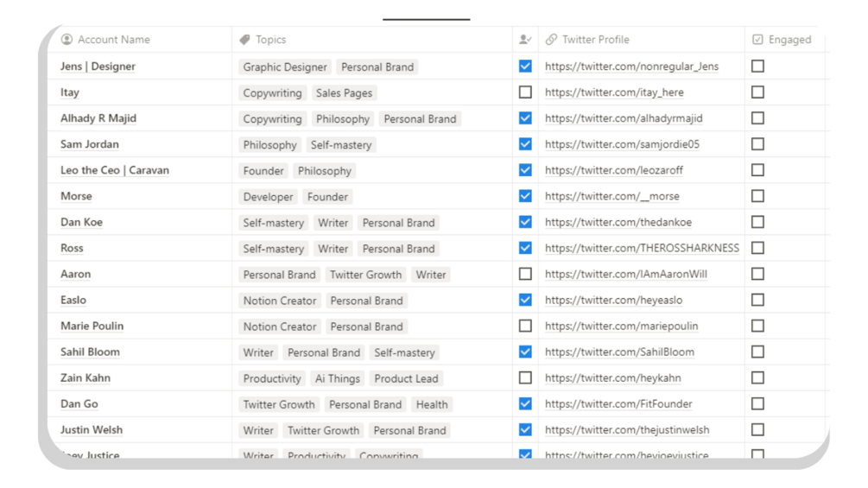This screenshot has width=868, height=488.
Task: Check the followed checkbox for Itay
Action: (525, 92)
